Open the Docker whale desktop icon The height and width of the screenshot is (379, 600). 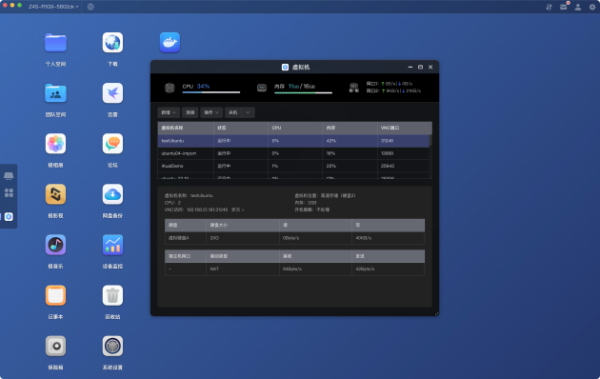(x=170, y=42)
